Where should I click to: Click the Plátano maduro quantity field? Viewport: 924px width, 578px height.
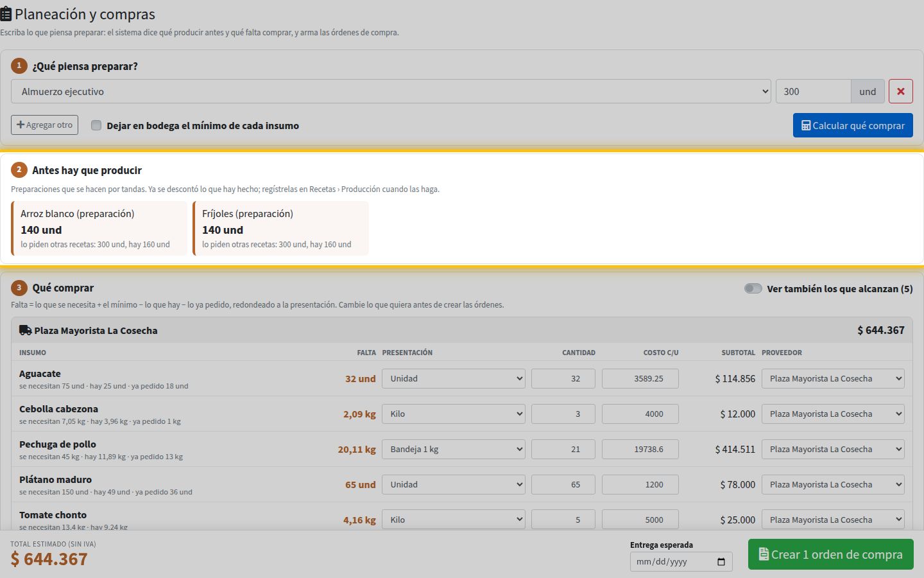[x=563, y=484]
